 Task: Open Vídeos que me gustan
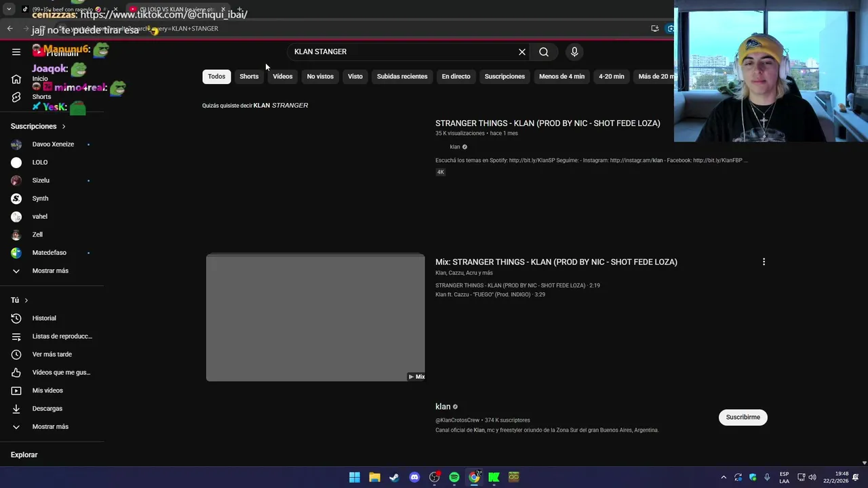[52, 372]
